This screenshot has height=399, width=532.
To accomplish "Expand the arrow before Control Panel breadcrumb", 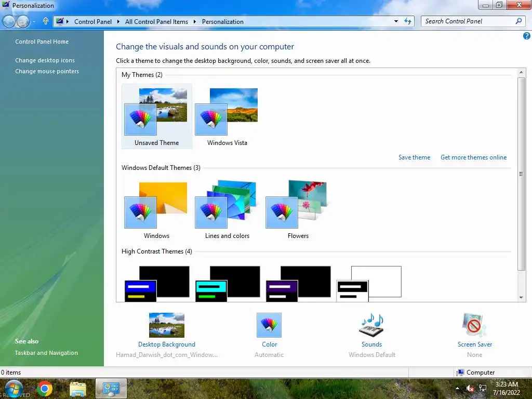I will (68, 22).
